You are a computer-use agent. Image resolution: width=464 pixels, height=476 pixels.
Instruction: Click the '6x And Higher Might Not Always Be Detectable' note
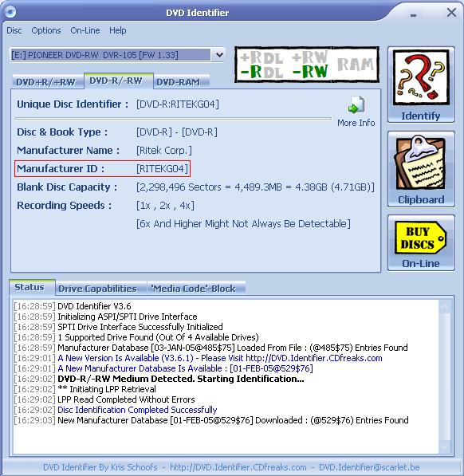(x=243, y=224)
